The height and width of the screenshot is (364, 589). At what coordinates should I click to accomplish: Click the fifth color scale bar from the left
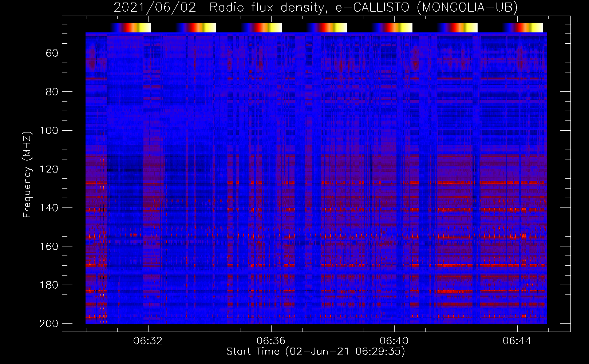(392, 28)
